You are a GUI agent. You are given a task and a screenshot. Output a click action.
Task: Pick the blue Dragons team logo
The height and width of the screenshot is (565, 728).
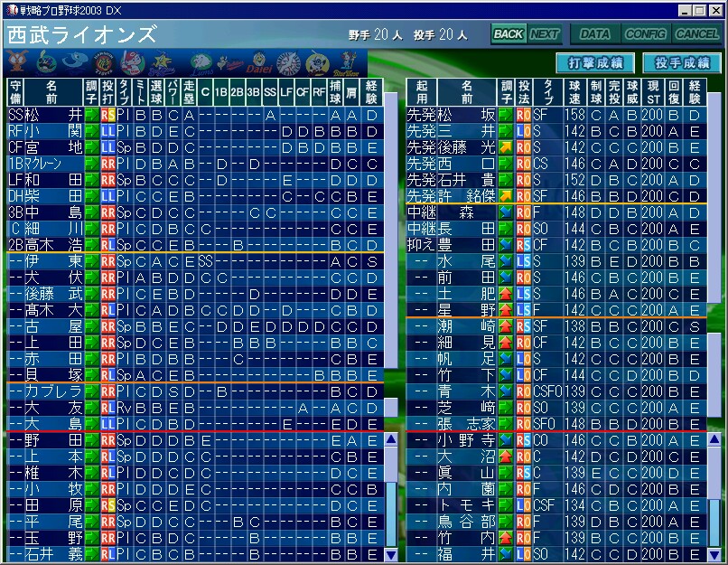76,62
